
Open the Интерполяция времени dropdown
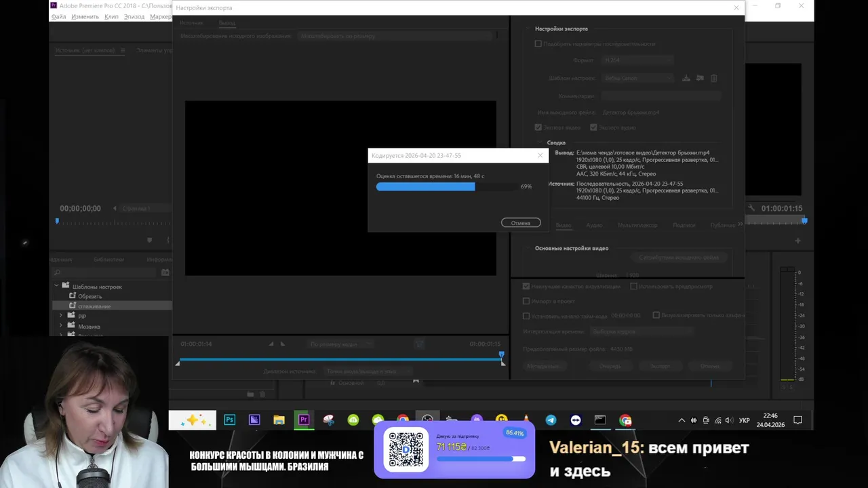pos(642,331)
